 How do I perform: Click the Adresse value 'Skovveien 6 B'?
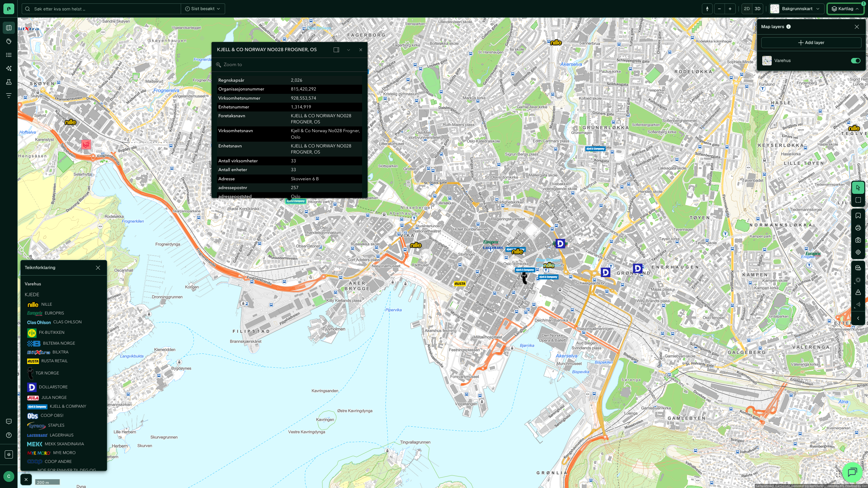click(x=305, y=179)
